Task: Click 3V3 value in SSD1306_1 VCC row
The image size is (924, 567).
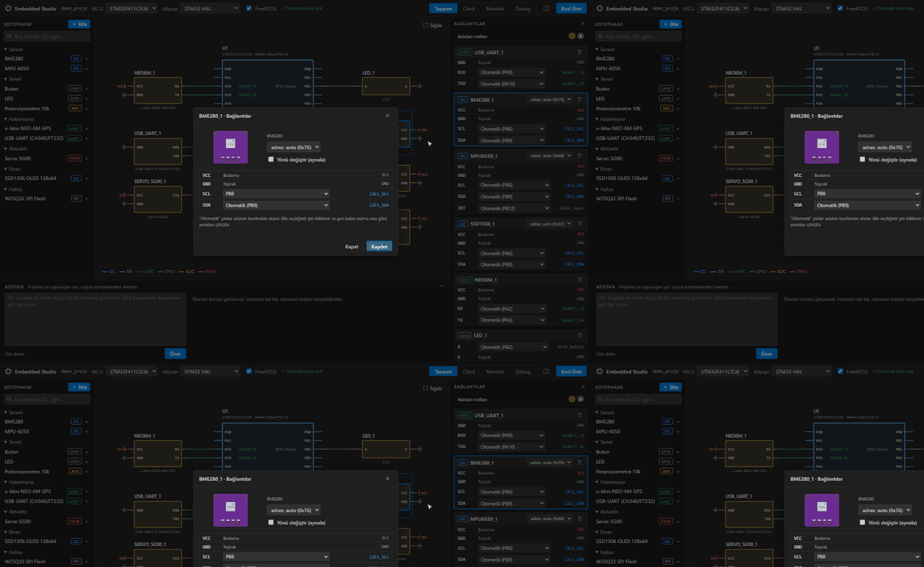Action: tap(580, 234)
